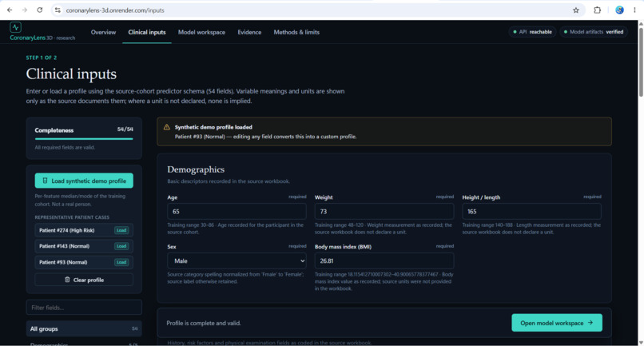Go back with browser back arrow
Image resolution: width=644 pixels, height=346 pixels.
(10, 10)
